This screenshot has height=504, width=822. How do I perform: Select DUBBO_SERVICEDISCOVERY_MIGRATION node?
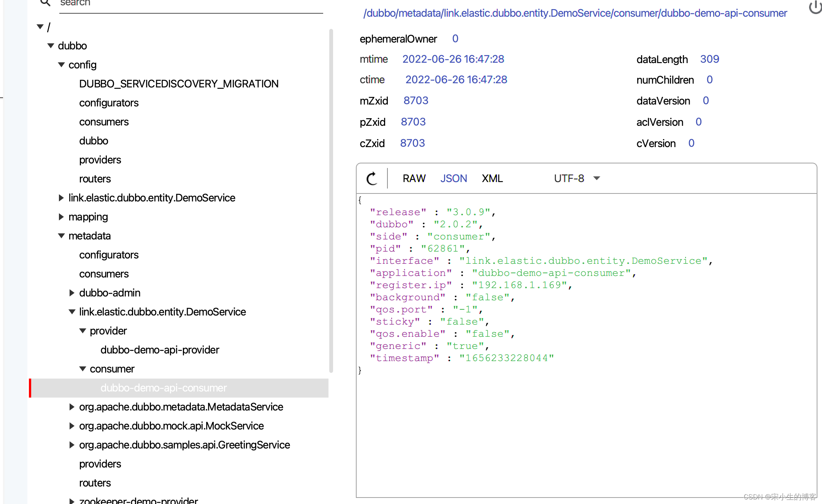pyautogui.click(x=179, y=84)
